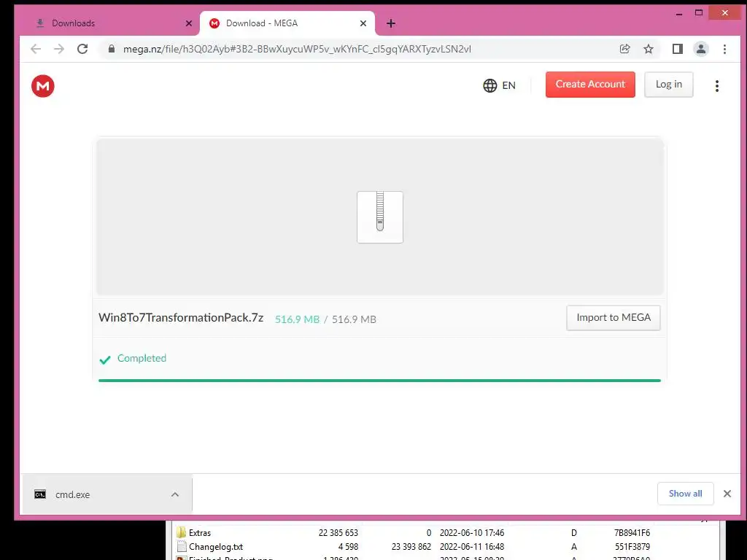Click the Log in button
The width and height of the screenshot is (747, 560).
coord(669,85)
